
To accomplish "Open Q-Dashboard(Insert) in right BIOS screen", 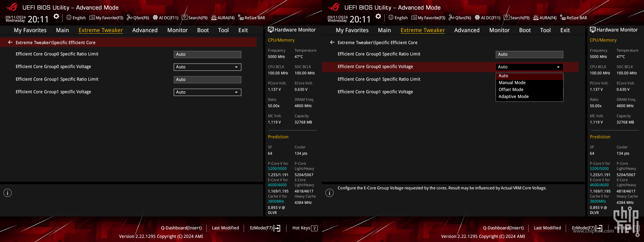I will (x=503, y=228).
